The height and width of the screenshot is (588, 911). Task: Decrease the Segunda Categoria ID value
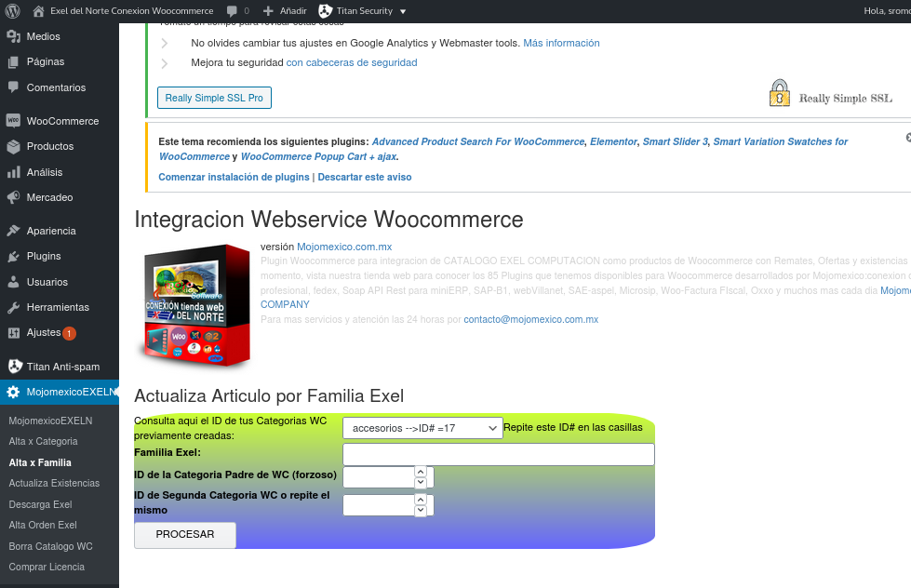[x=421, y=511]
